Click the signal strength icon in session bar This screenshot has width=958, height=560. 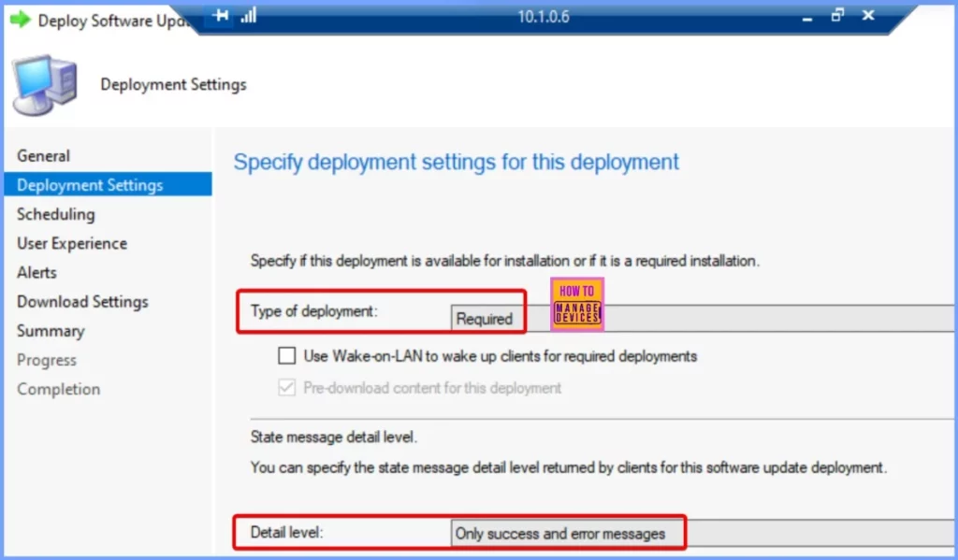coord(248,15)
